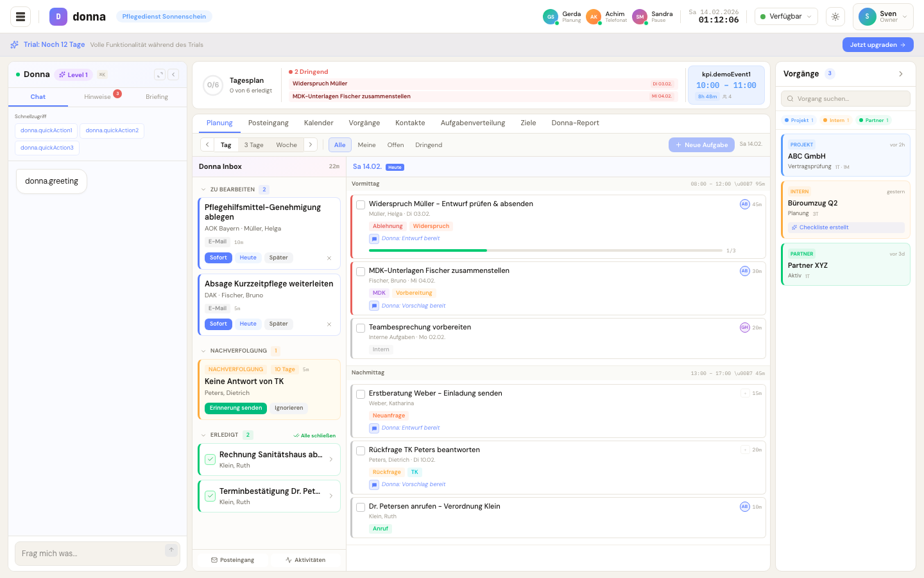Collapse the Donna sidebar with the chevron icon
Image resolution: width=924 pixels, height=578 pixels.
pyautogui.click(x=173, y=74)
